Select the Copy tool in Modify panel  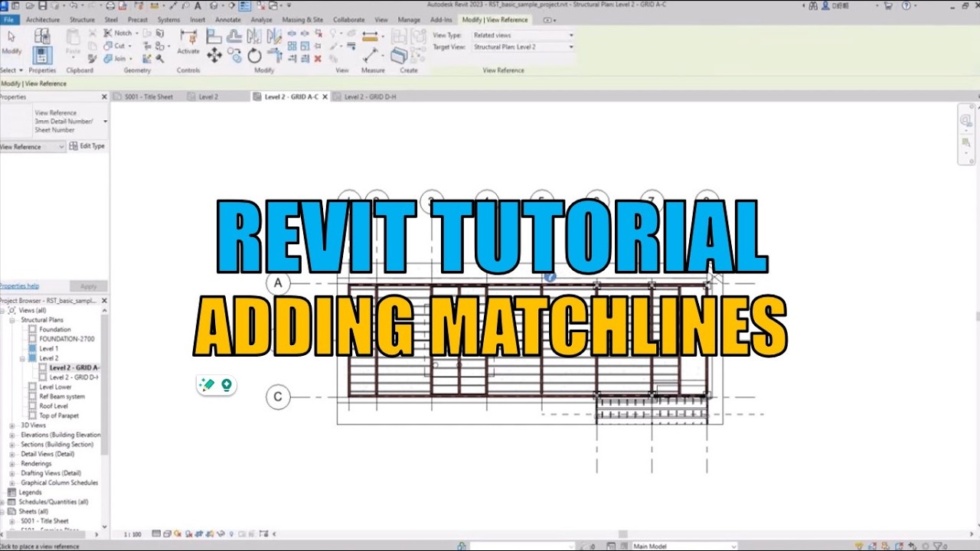[x=234, y=55]
